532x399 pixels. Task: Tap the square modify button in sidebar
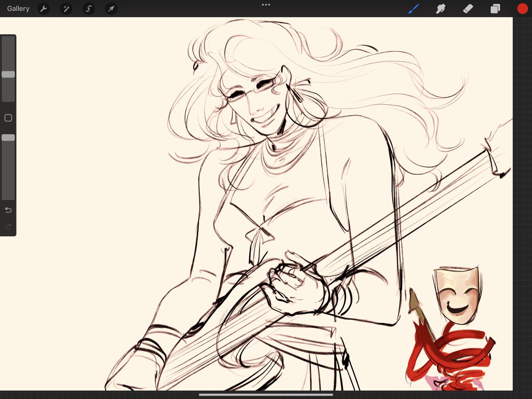click(8, 118)
